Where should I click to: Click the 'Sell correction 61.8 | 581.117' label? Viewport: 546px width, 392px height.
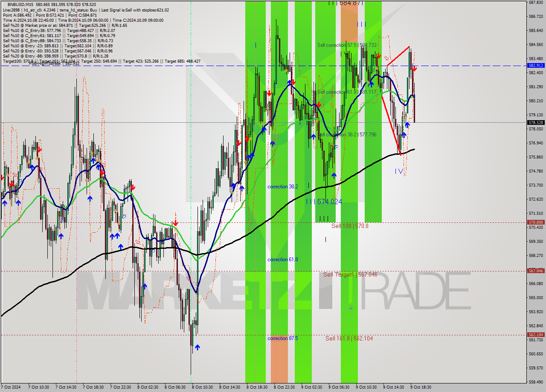click(347, 92)
